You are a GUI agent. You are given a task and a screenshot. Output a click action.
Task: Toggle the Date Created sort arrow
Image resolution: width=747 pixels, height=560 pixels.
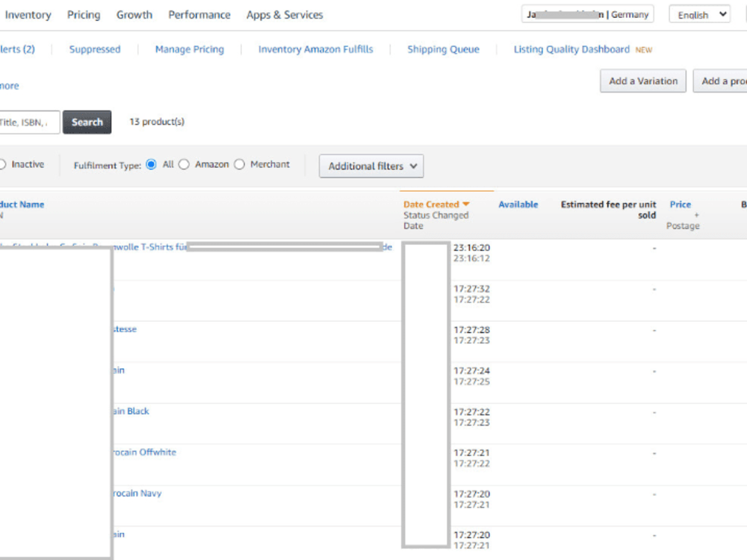point(466,204)
